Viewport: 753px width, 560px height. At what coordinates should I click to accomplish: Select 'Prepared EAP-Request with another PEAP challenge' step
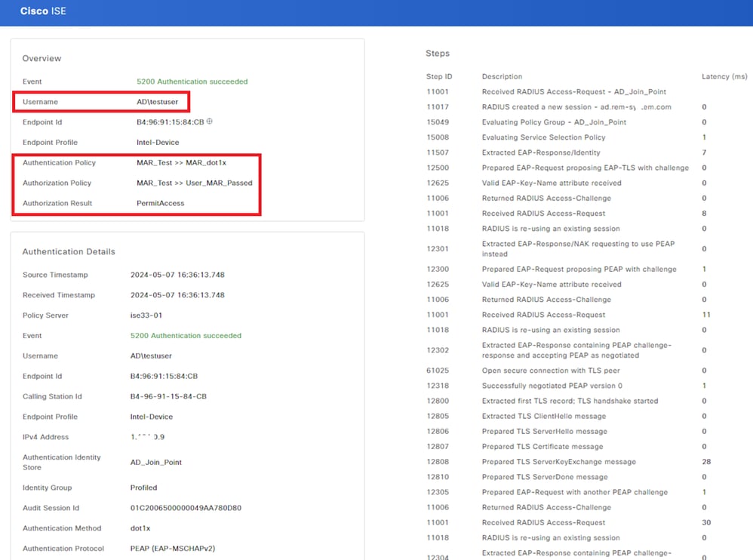coord(575,492)
